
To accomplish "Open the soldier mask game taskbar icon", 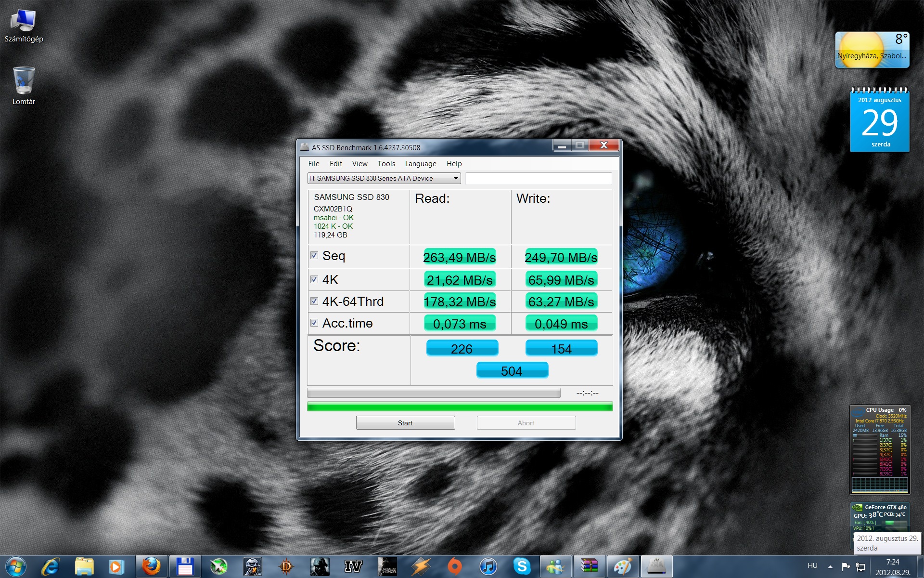I will click(x=253, y=566).
